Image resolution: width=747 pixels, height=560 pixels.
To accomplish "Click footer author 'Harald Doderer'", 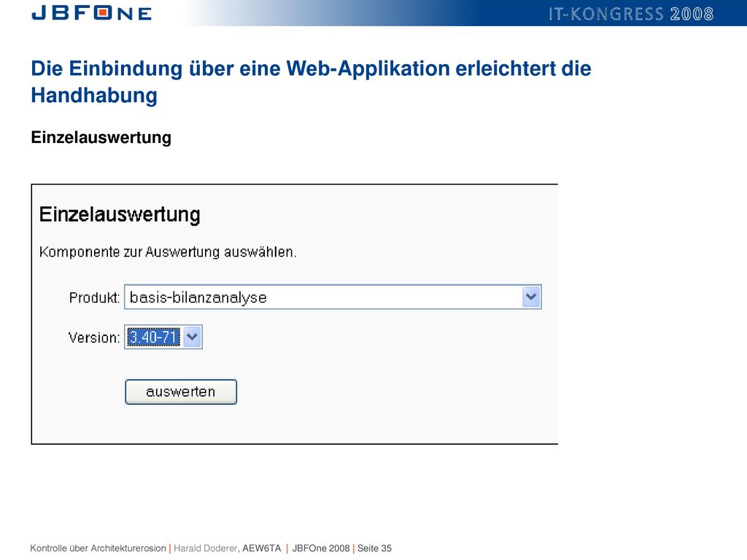I will (x=205, y=548).
